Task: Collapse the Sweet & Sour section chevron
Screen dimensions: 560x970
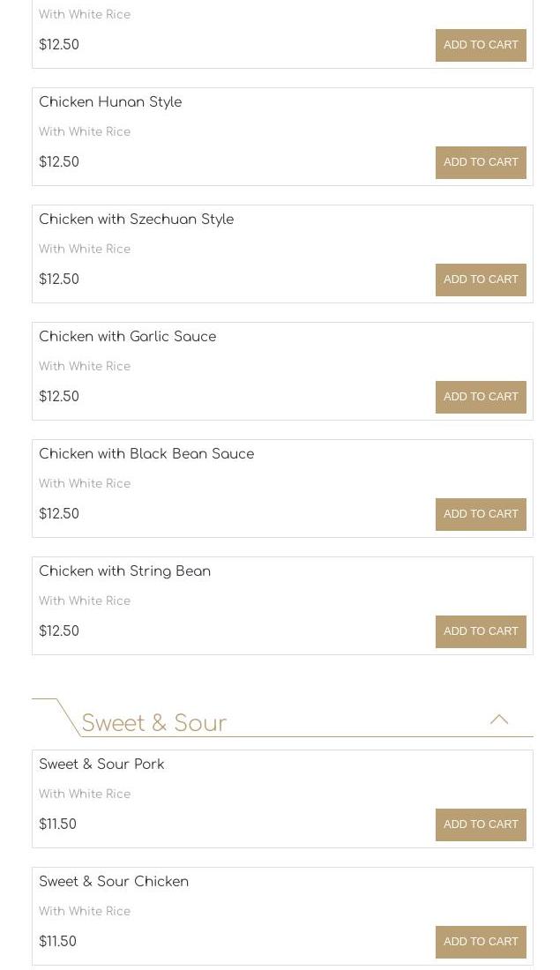Action: 499,720
